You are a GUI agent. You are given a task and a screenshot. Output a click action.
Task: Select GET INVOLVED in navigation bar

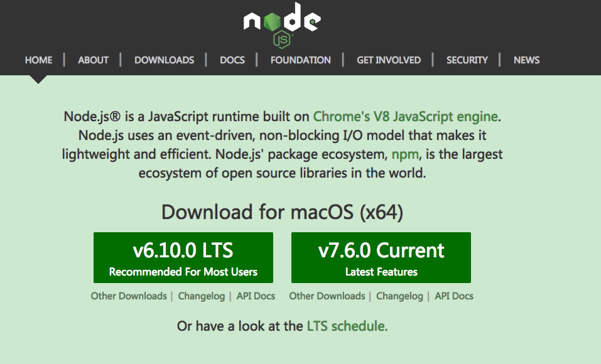point(389,60)
